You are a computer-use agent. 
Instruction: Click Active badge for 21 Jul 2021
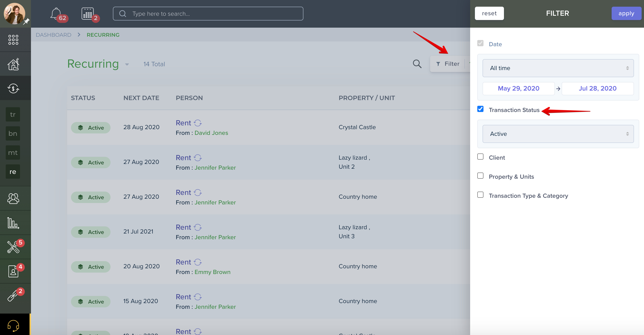pos(91,232)
